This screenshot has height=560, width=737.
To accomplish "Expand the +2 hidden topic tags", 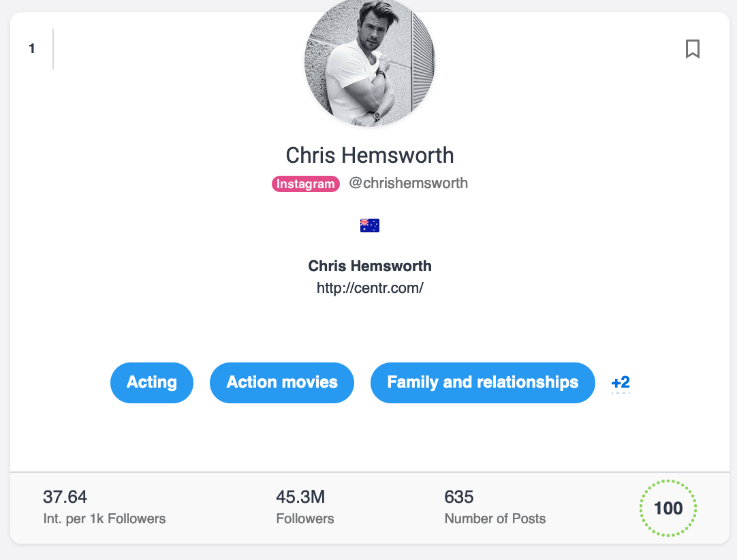I will click(x=621, y=383).
